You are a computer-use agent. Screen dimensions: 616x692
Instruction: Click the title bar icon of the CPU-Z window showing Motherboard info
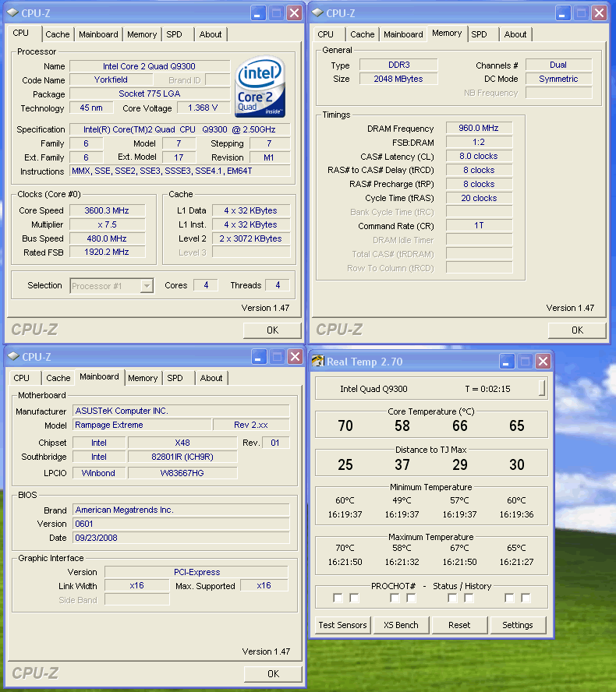14,356
